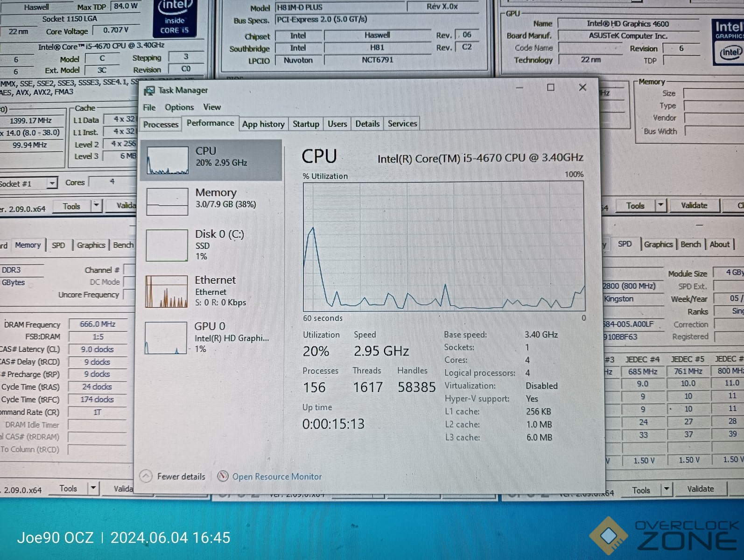Click the motherboard model field H81M-D PLUS

(340, 7)
